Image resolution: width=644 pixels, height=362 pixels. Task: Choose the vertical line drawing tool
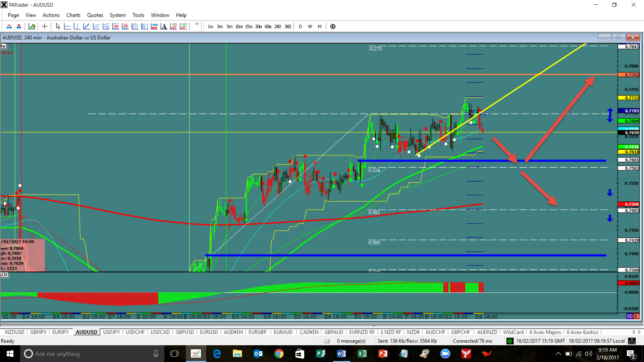pos(77,26)
